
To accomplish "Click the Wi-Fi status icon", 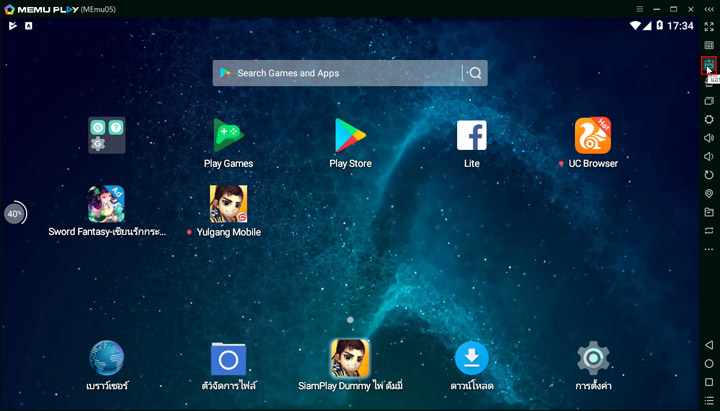I will point(635,26).
